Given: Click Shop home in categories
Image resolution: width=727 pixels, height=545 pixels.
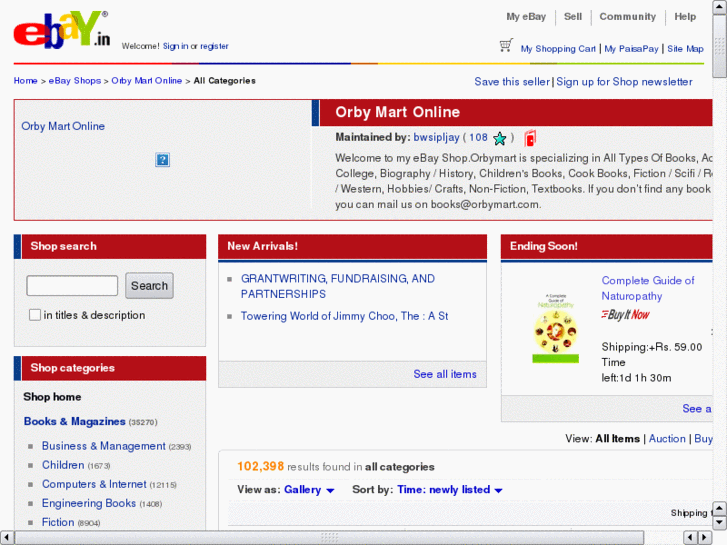Looking at the screenshot, I should [x=52, y=397].
